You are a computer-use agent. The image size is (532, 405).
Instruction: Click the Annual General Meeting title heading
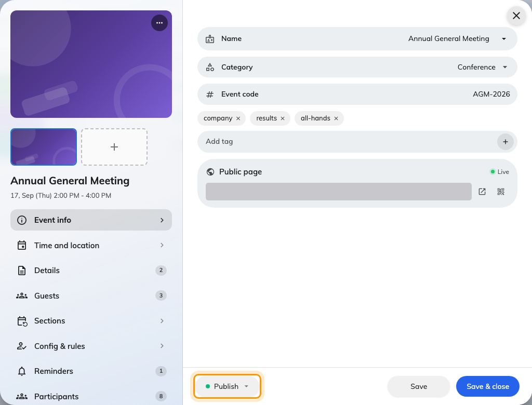point(70,181)
